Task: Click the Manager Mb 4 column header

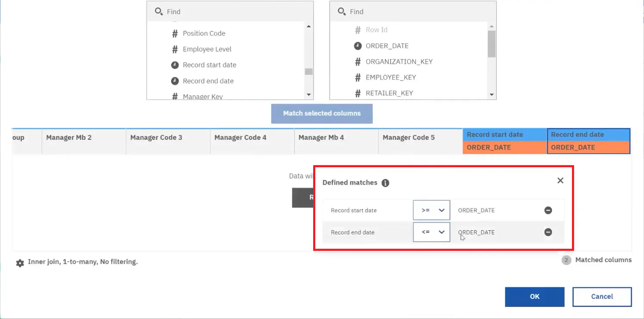Action: point(336,141)
